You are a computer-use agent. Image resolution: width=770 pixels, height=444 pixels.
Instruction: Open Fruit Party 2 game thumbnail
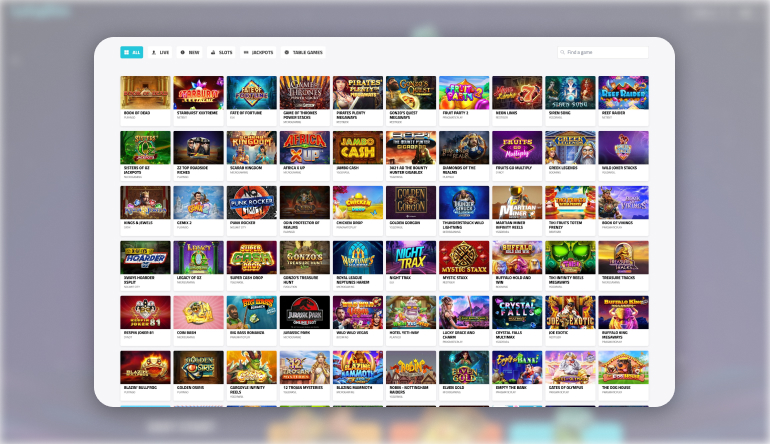tap(464, 92)
